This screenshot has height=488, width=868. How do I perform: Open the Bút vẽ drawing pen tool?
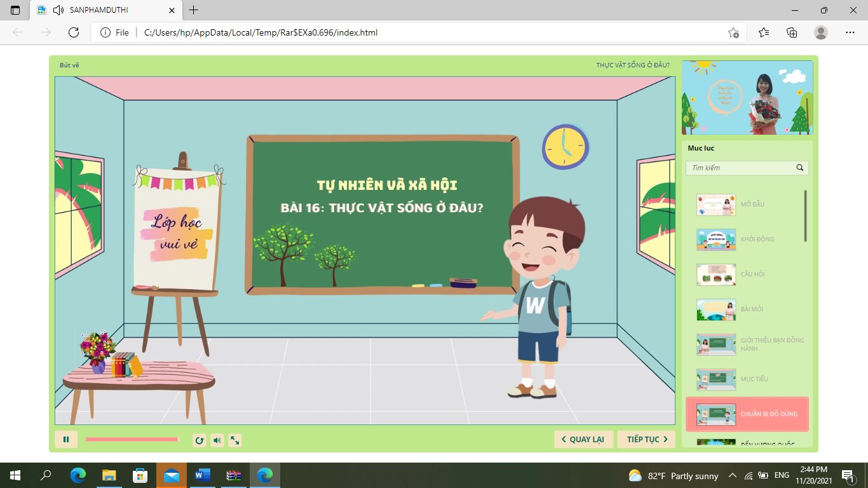pos(69,65)
